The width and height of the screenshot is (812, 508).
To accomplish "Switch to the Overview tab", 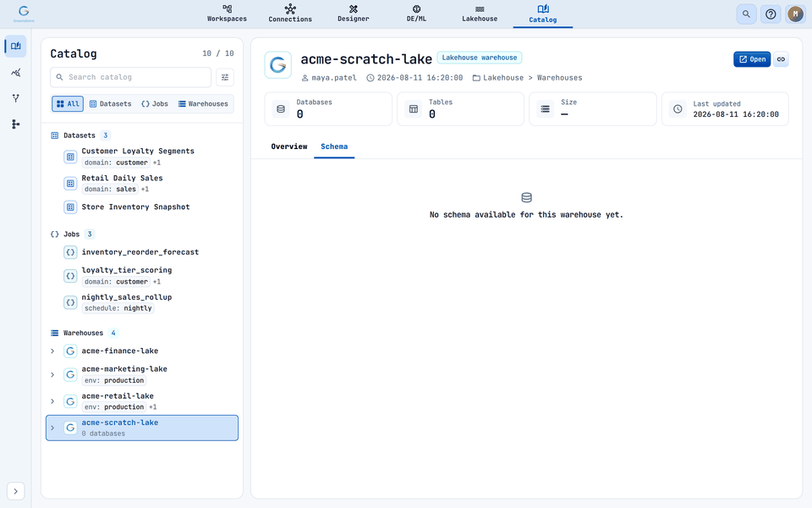I will tap(289, 146).
